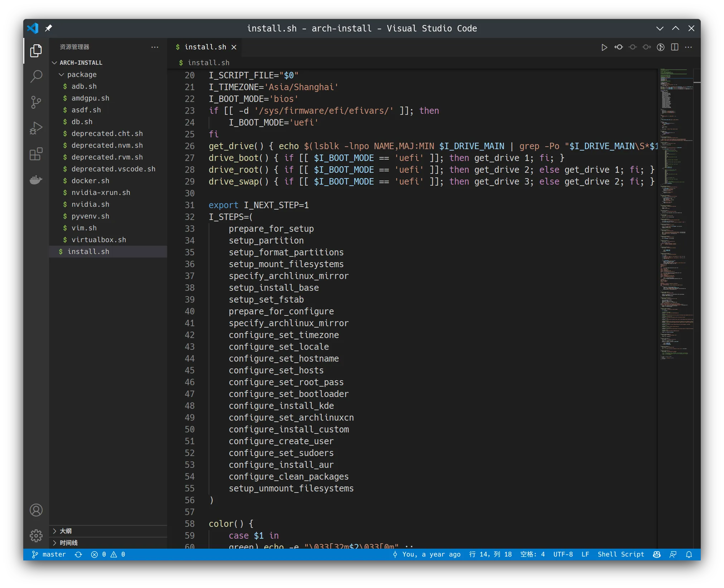Open the Source Control view
724x588 pixels.
click(36, 102)
